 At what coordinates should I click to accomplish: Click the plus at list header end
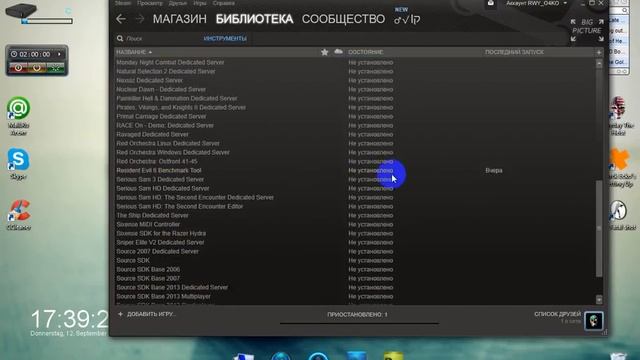pos(599,52)
